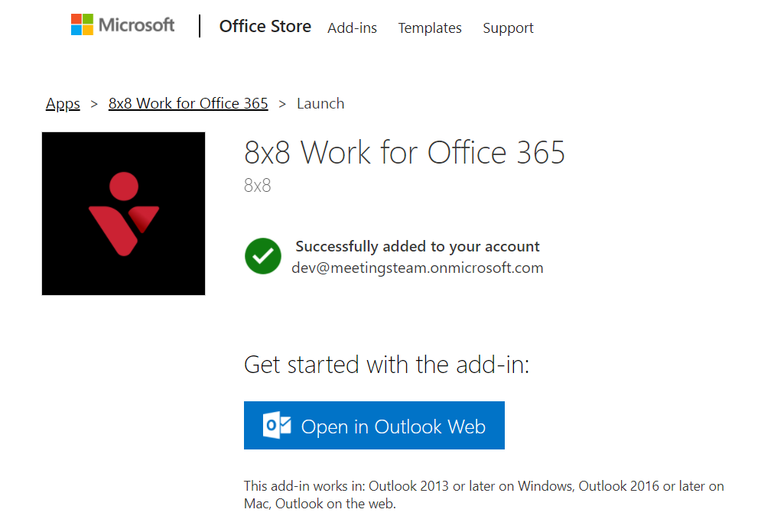Click the green success checkmark icon
761x532 pixels.
click(x=263, y=256)
